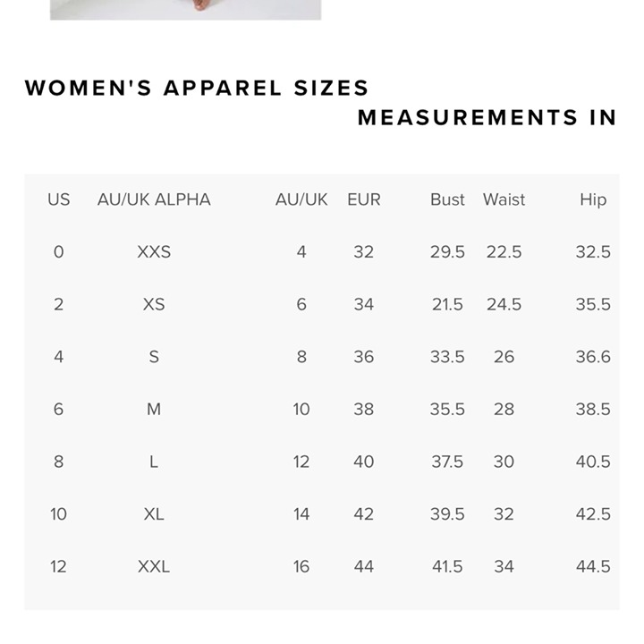
Task: Select AU/UK size 16 cell
Action: tap(301, 566)
